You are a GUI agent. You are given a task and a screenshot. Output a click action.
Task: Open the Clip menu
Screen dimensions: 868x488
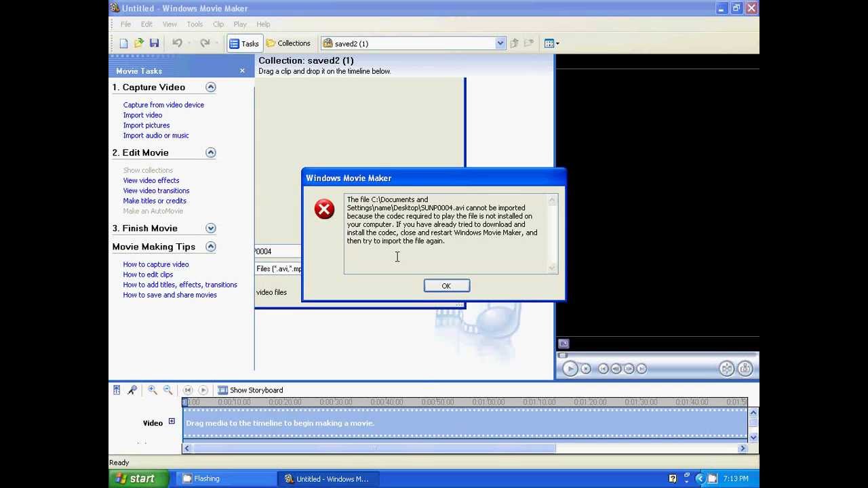tap(218, 24)
